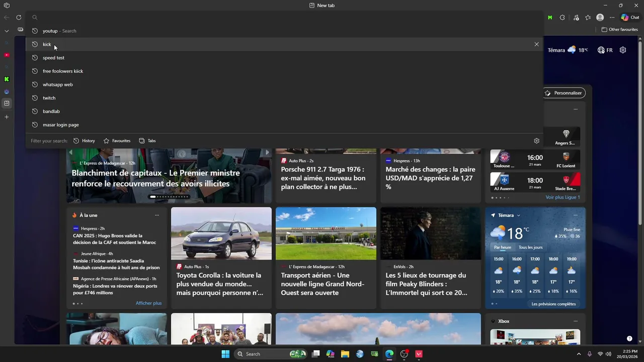644x362 pixels.
Task: Open CAN 2025 Hugo Broos headline
Action: (115, 239)
